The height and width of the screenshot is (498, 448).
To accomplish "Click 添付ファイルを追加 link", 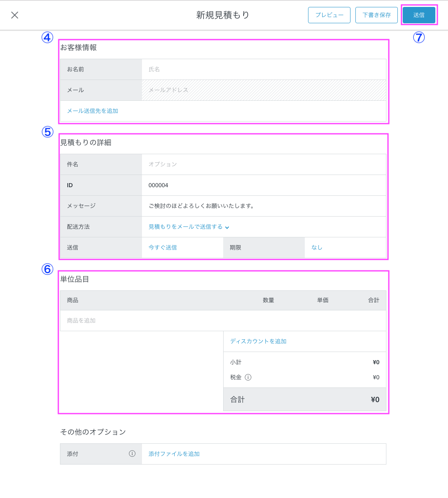I will (x=174, y=454).
